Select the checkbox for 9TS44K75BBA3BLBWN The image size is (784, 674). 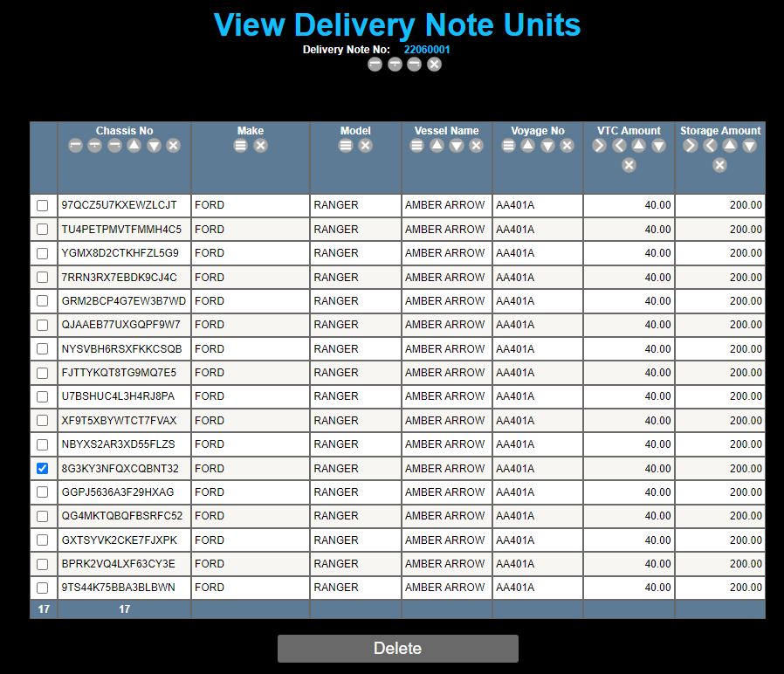tap(43, 588)
